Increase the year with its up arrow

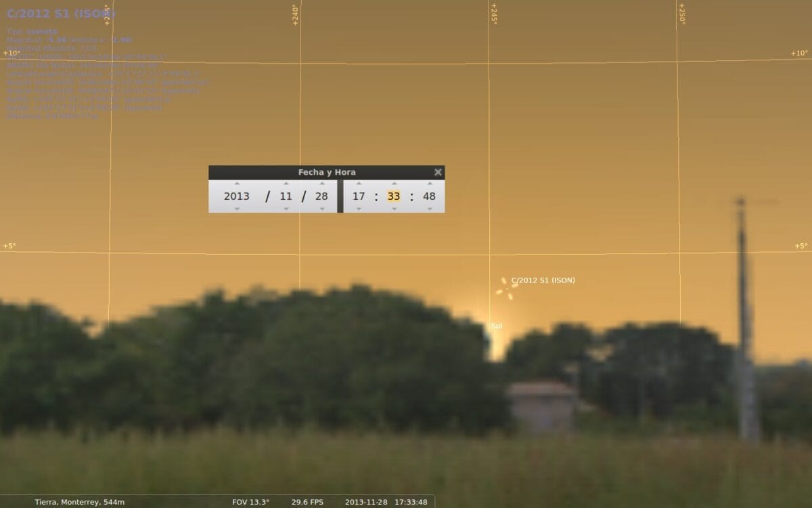click(237, 184)
